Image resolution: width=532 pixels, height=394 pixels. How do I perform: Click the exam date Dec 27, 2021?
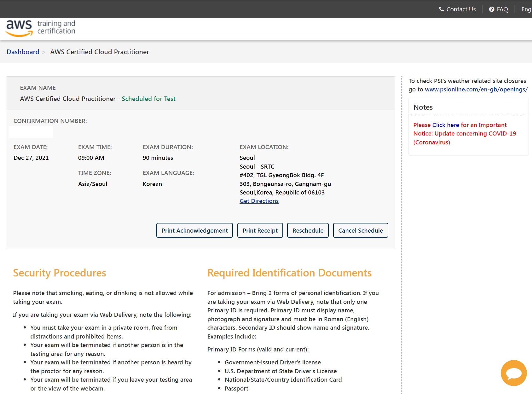(x=31, y=158)
